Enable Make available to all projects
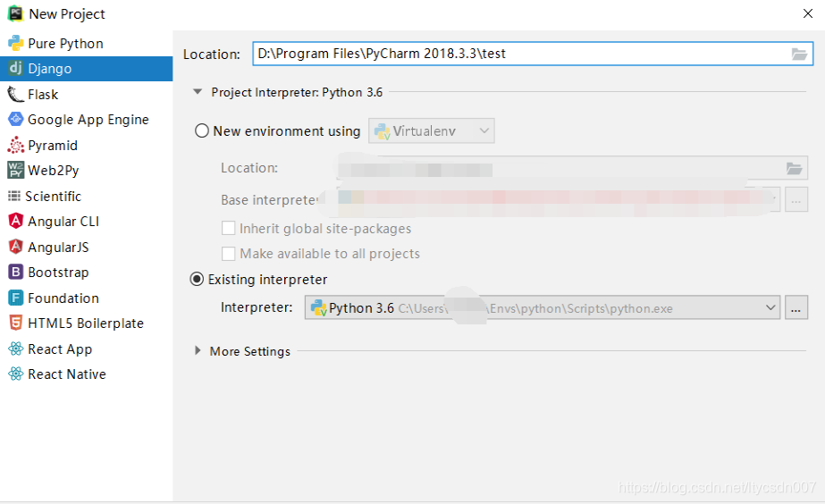The height and width of the screenshot is (504, 825). (x=228, y=254)
